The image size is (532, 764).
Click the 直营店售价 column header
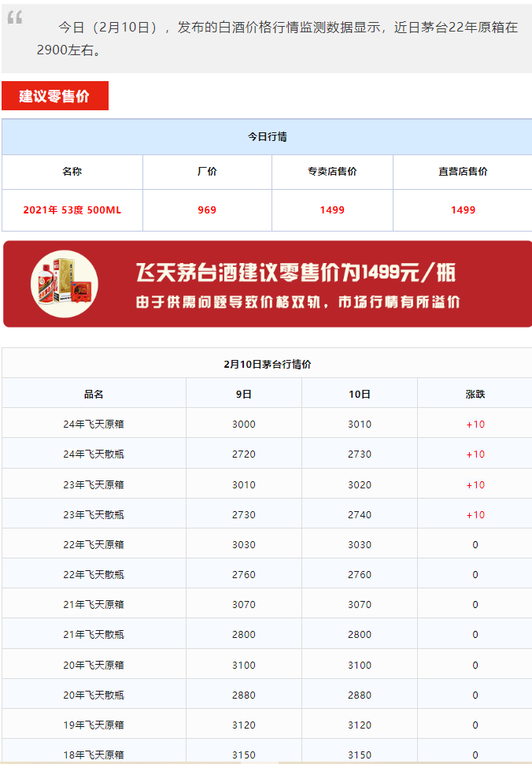pyautogui.click(x=463, y=172)
